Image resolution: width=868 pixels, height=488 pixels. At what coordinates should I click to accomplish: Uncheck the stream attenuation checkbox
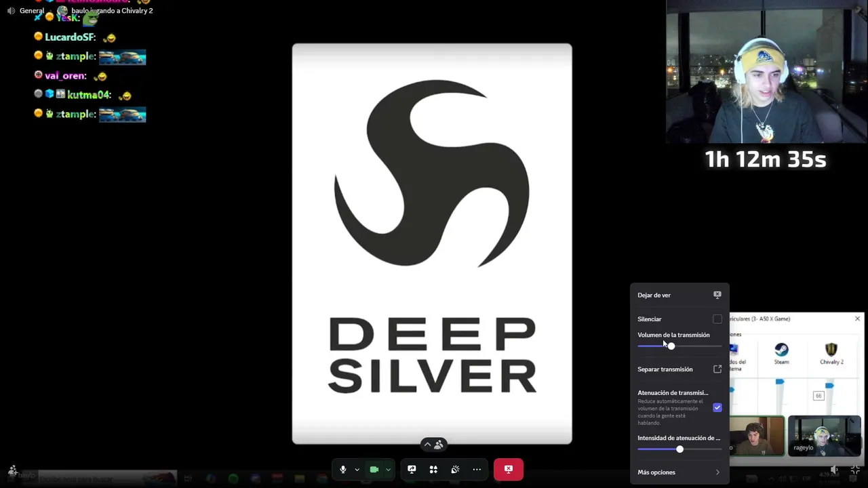[717, 407]
